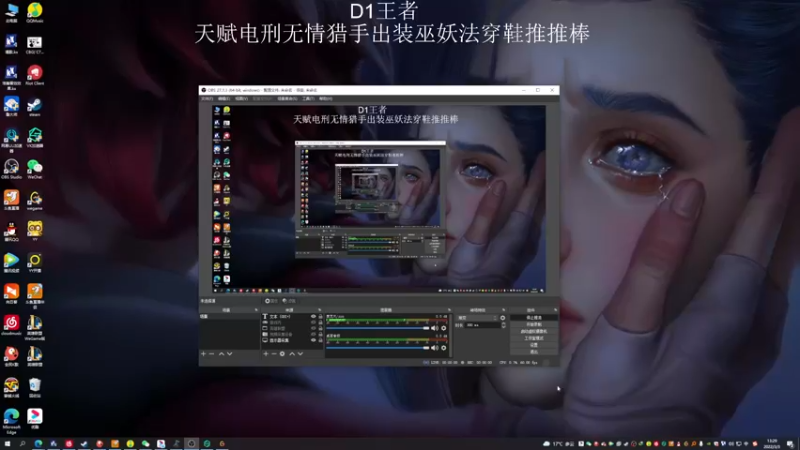The width and height of the screenshot is (800, 450).
Task: Open the 编辑(E) menu in OBS
Action: pos(224,98)
